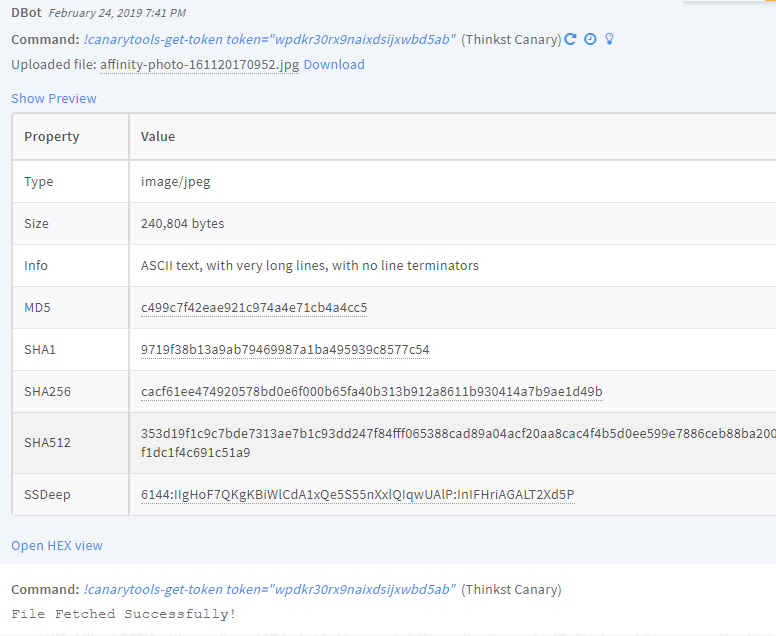Image resolution: width=776 pixels, height=636 pixels.
Task: Download the affinity-photo uploaded file
Action: click(334, 64)
